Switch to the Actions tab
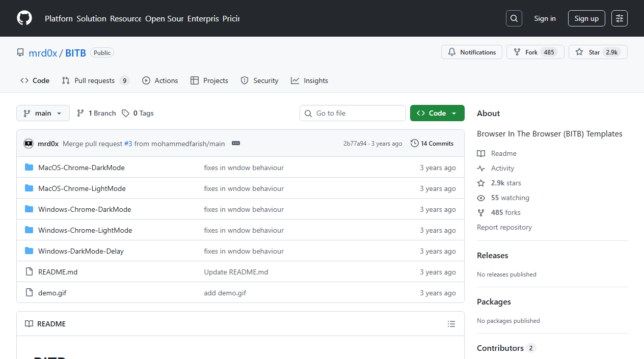This screenshot has width=644, height=359. tap(160, 80)
